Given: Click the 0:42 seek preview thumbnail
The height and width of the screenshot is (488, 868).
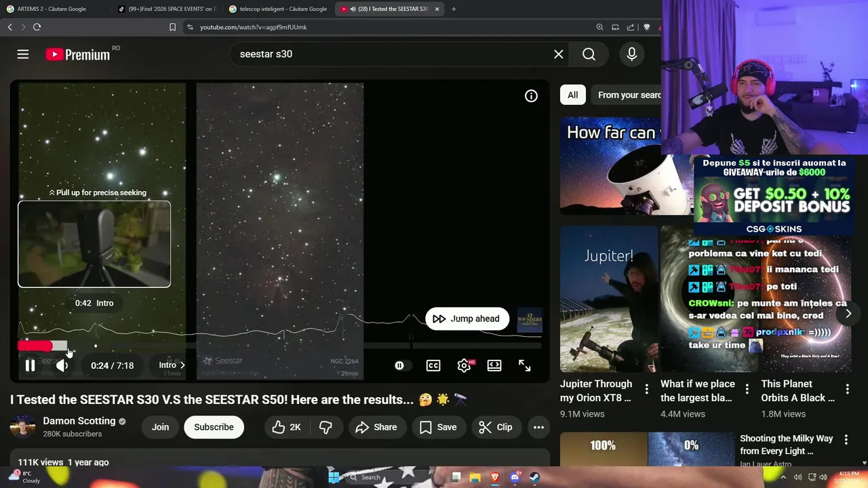Looking at the screenshot, I should click(94, 244).
